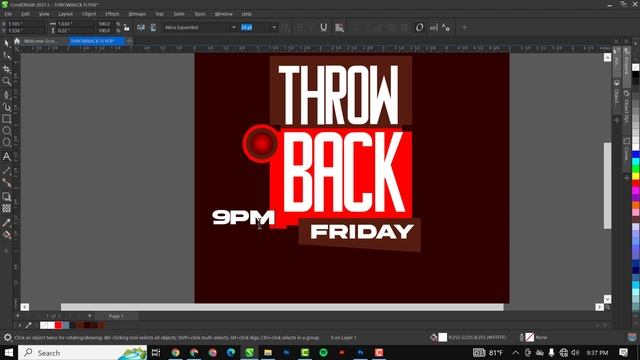
Task: Select the Artistic Media tool
Action: click(x=7, y=107)
